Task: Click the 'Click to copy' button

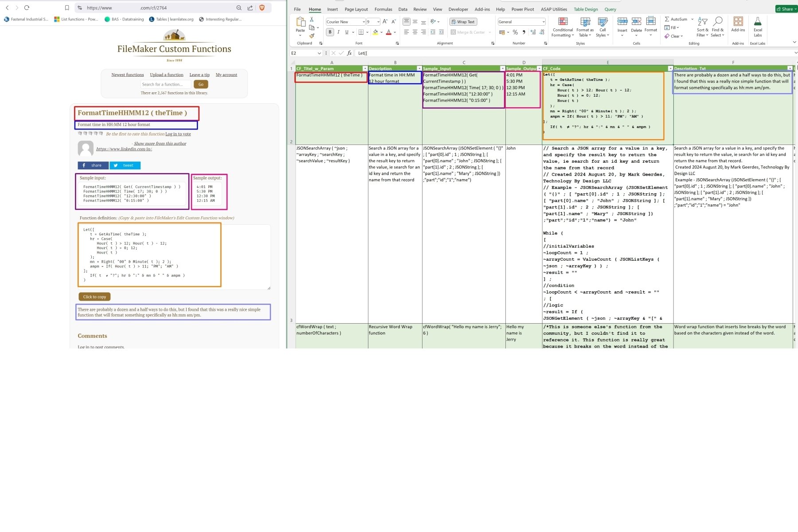Action: click(94, 297)
